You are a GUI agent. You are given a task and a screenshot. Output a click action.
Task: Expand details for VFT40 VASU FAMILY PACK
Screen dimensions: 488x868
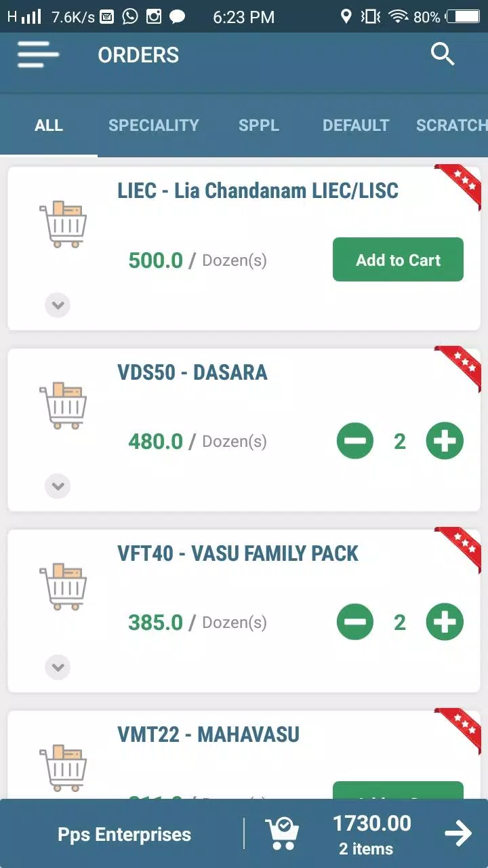[x=58, y=667]
